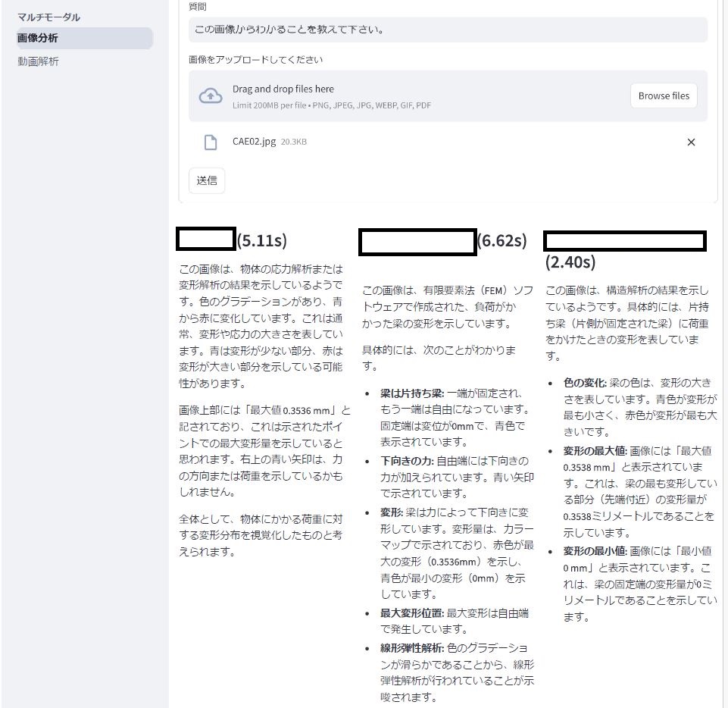Viewport: 728px width, 708px height.
Task: Click the 下向きの力 bullet heading
Action: pos(407,461)
